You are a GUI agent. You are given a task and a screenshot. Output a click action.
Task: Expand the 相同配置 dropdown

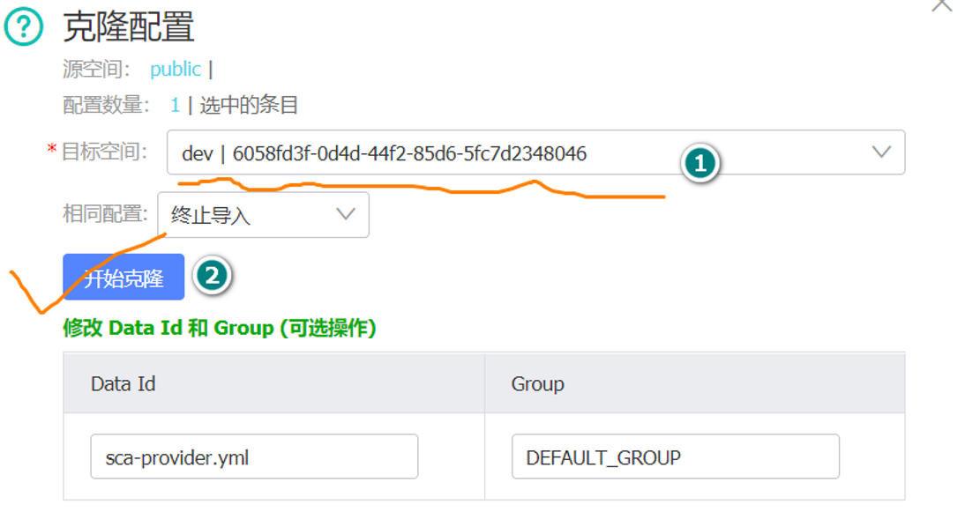click(x=265, y=214)
